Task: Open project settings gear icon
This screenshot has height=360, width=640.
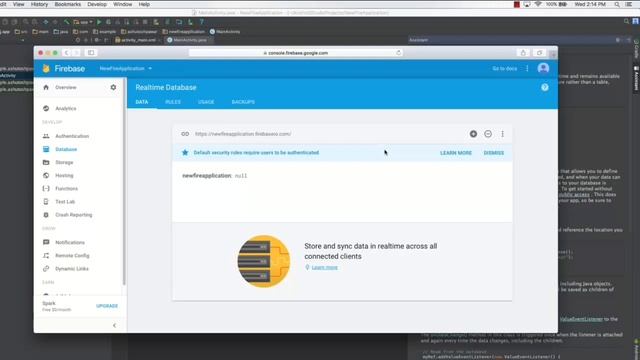Action: pyautogui.click(x=113, y=87)
